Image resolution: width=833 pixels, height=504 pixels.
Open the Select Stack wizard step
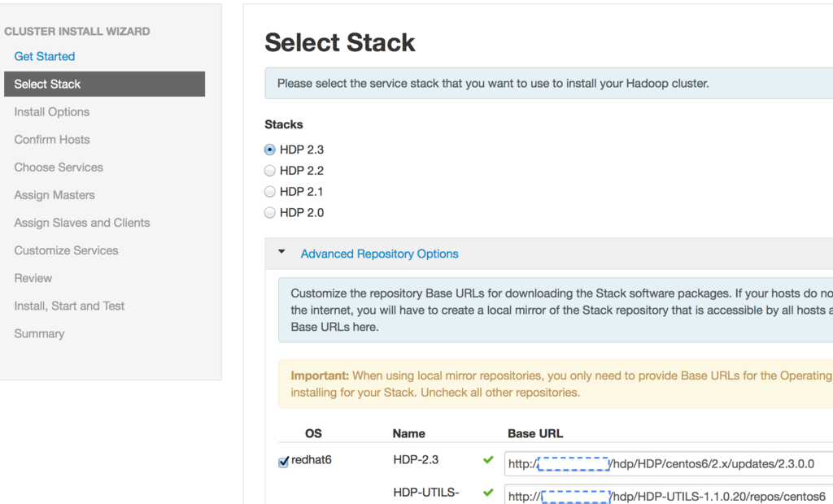(x=48, y=84)
